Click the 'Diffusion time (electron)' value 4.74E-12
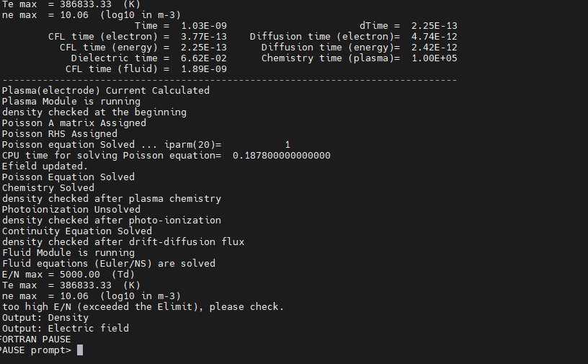The width and height of the screenshot is (588, 364). pos(435,37)
